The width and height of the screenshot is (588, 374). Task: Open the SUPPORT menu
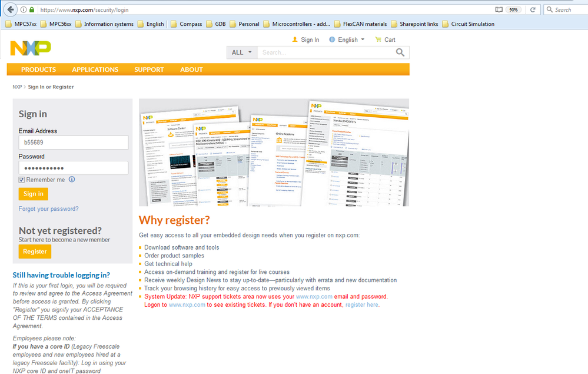click(x=149, y=69)
